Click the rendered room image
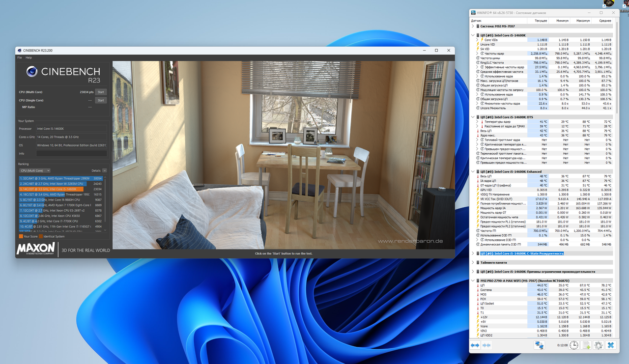Screen dimensions: 629x364 tap(283, 155)
